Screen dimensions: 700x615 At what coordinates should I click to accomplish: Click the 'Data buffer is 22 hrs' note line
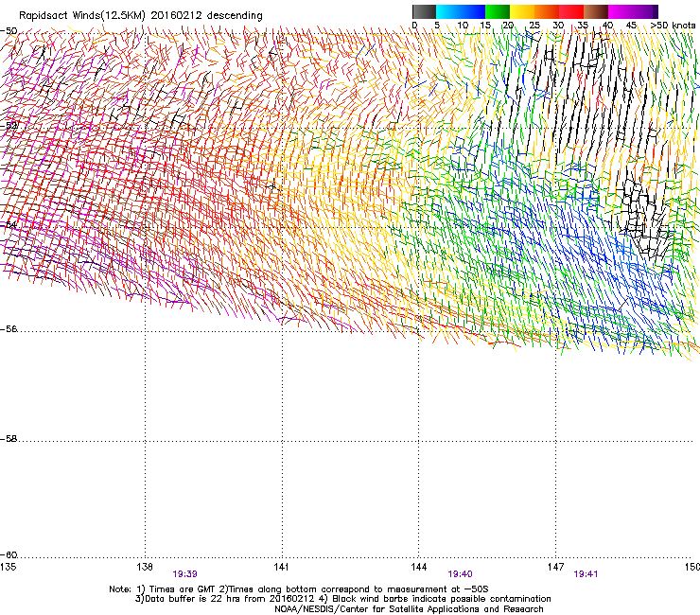342,599
